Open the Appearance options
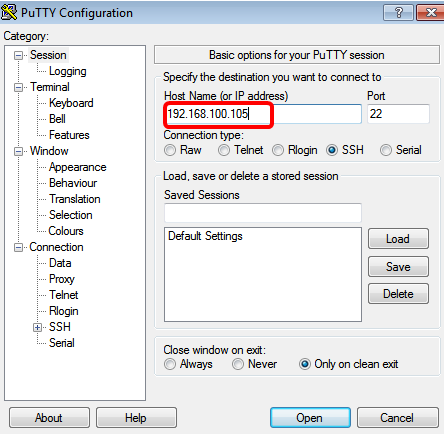The height and width of the screenshot is (434, 444). coord(78,167)
